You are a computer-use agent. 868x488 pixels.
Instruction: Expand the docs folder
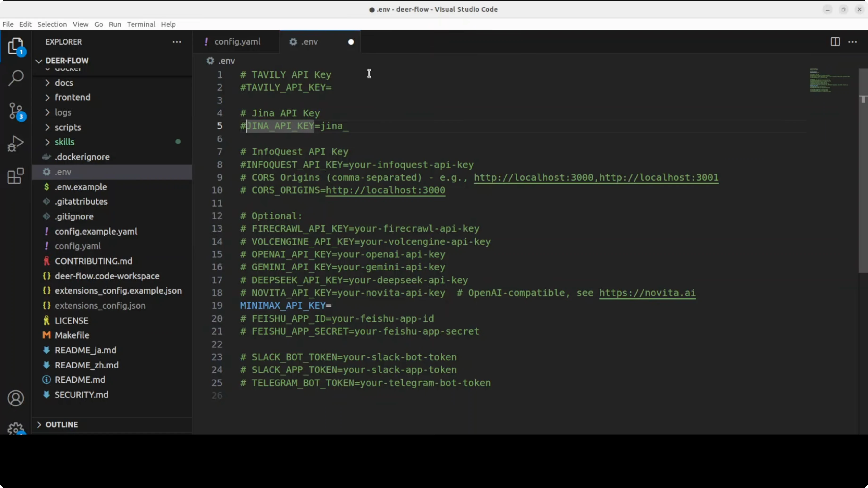[x=64, y=83]
